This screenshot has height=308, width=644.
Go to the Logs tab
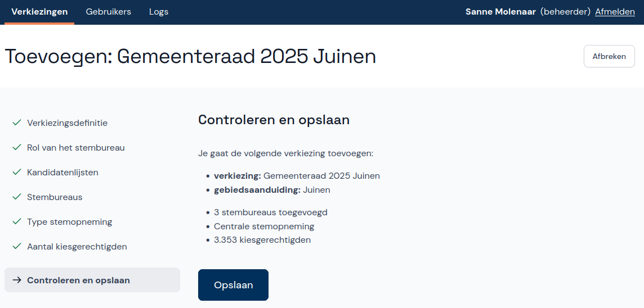click(159, 12)
